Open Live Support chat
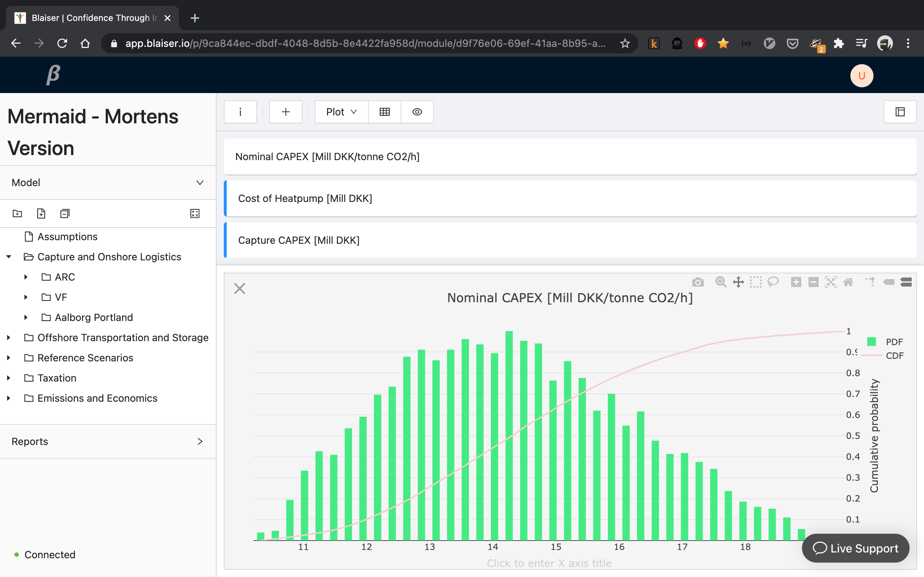The image size is (924, 577). pyautogui.click(x=855, y=549)
